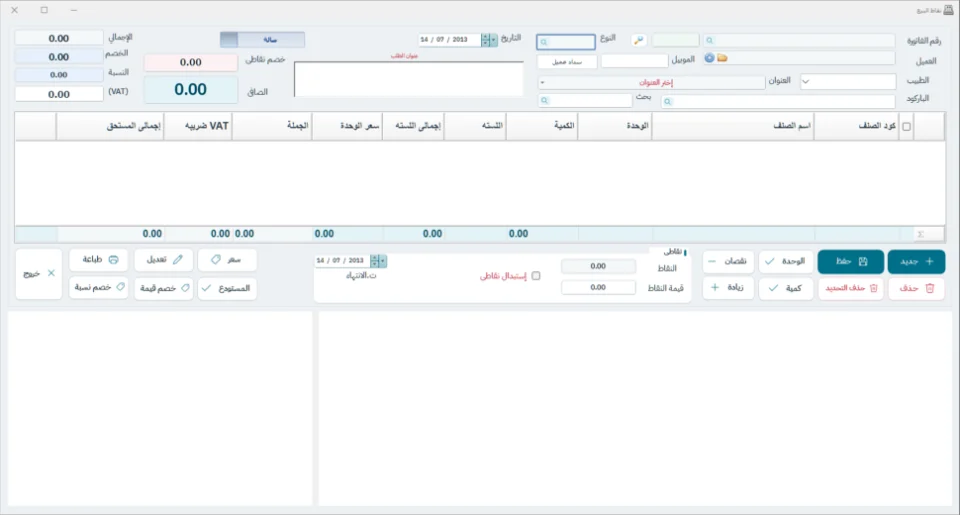Click the sales point app icon in title bar
960x515 pixels.
pyautogui.click(x=948, y=10)
